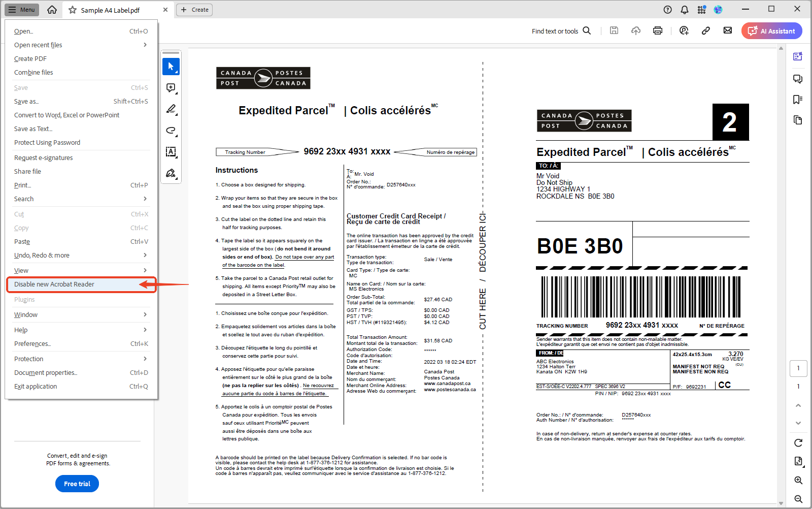Choose Share file menu item
This screenshot has width=812, height=509.
point(81,172)
